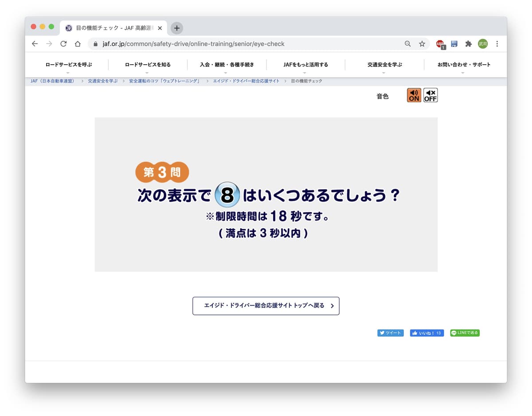Bookmark this page with the star icon
Viewport: 532px width, 416px height.
(x=422, y=44)
